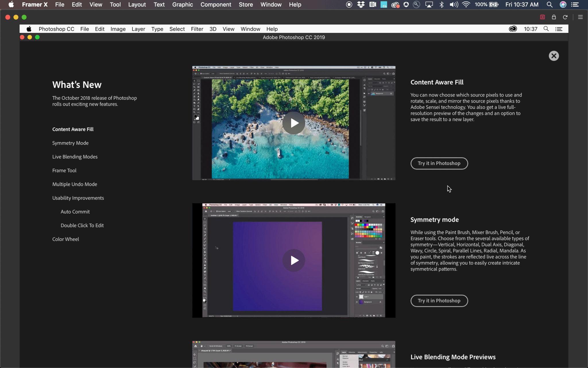Open the Photoshop Help menu
The width and height of the screenshot is (588, 368).
pyautogui.click(x=272, y=29)
